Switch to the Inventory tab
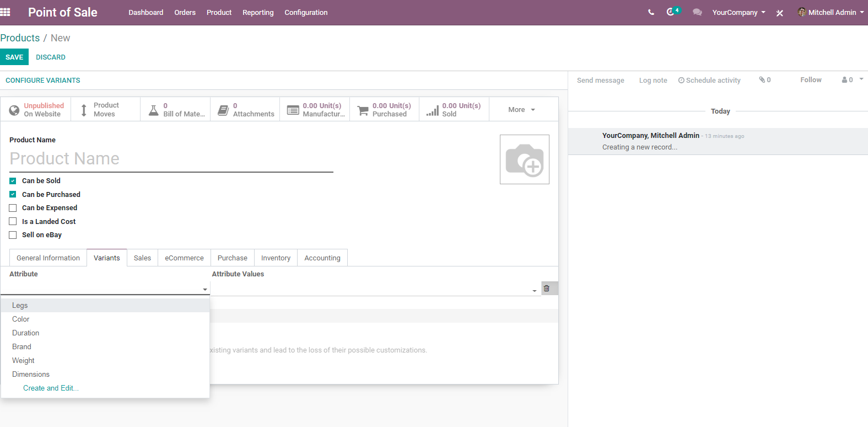 [x=276, y=258]
